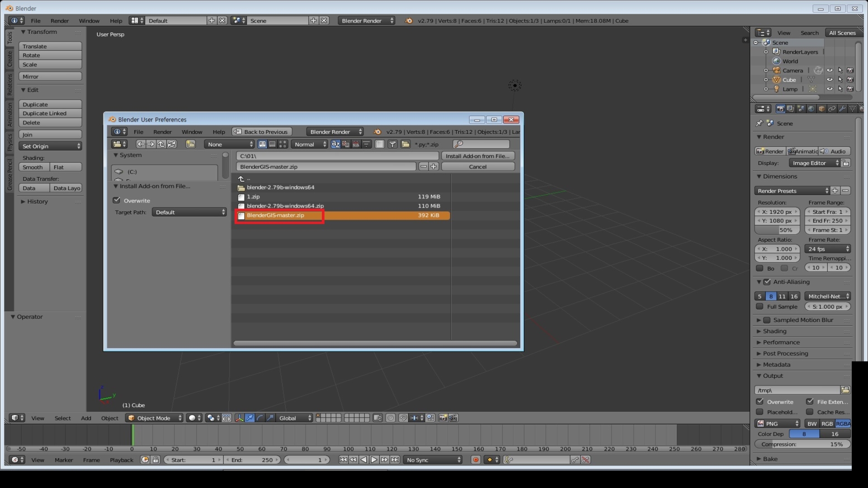Pin the Scene properties context
Screen dimensions: 868x488
(x=759, y=123)
